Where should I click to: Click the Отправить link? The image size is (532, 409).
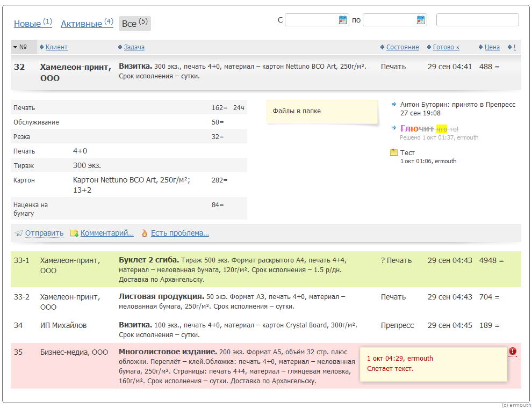(x=44, y=233)
